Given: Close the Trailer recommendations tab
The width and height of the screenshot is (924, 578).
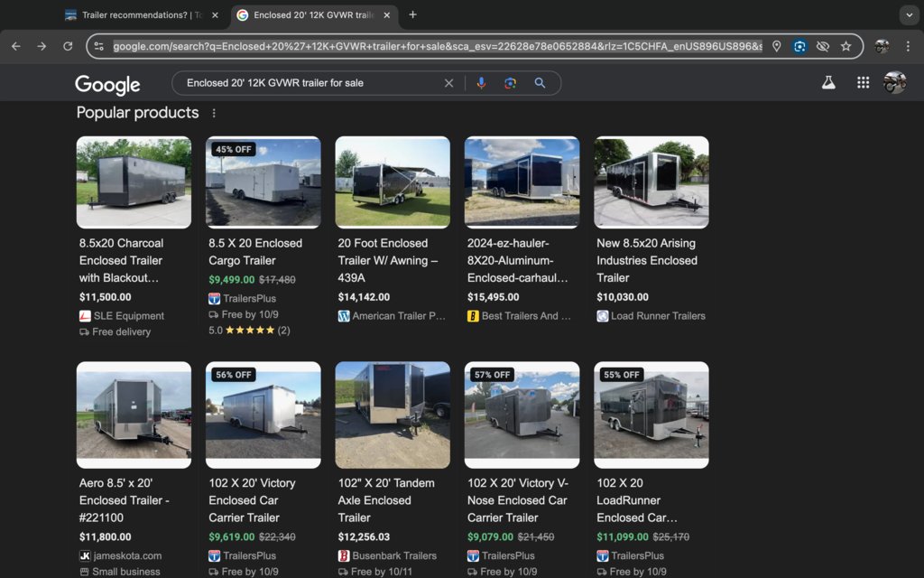Looking at the screenshot, I should [x=215, y=15].
